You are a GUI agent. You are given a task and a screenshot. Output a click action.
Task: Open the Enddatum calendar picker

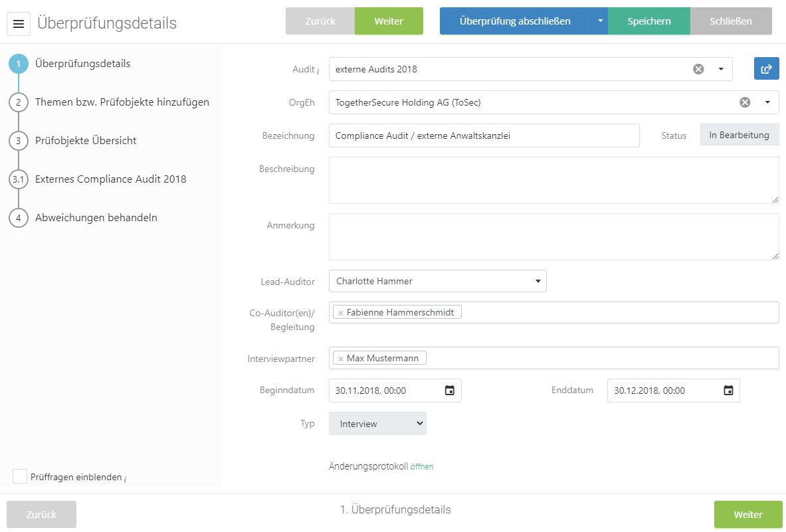(728, 391)
